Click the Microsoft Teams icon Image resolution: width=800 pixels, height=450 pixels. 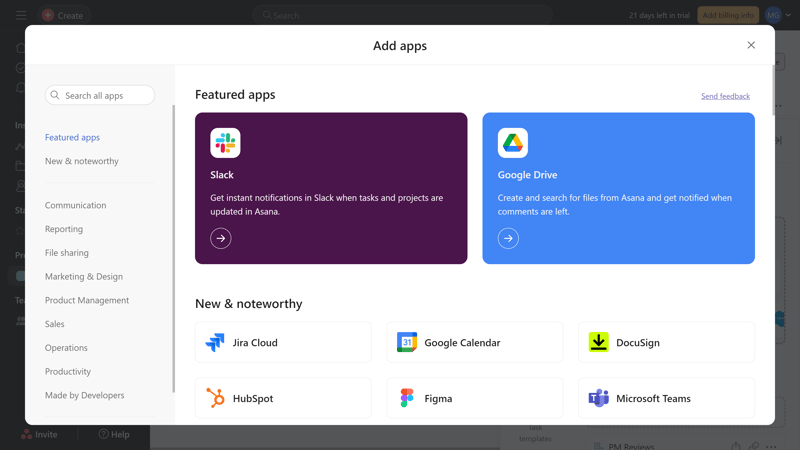(x=598, y=398)
